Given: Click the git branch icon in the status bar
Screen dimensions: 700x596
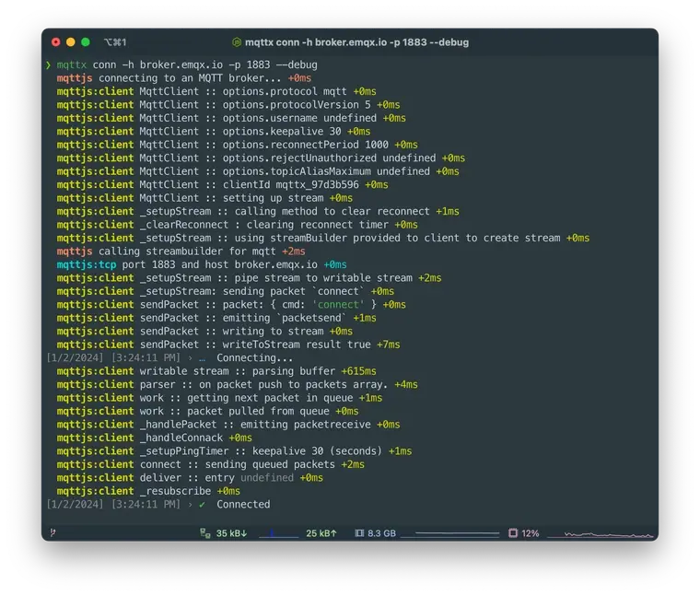Looking at the screenshot, I should click(52, 532).
